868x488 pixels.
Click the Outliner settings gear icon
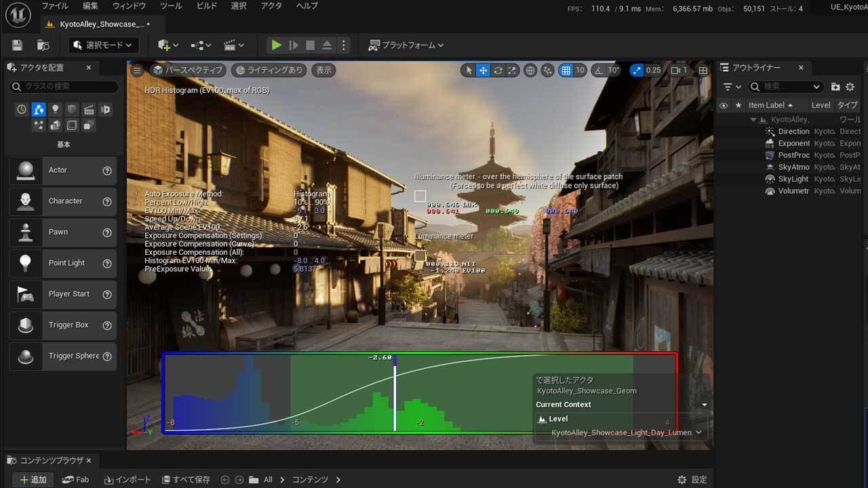coord(850,87)
